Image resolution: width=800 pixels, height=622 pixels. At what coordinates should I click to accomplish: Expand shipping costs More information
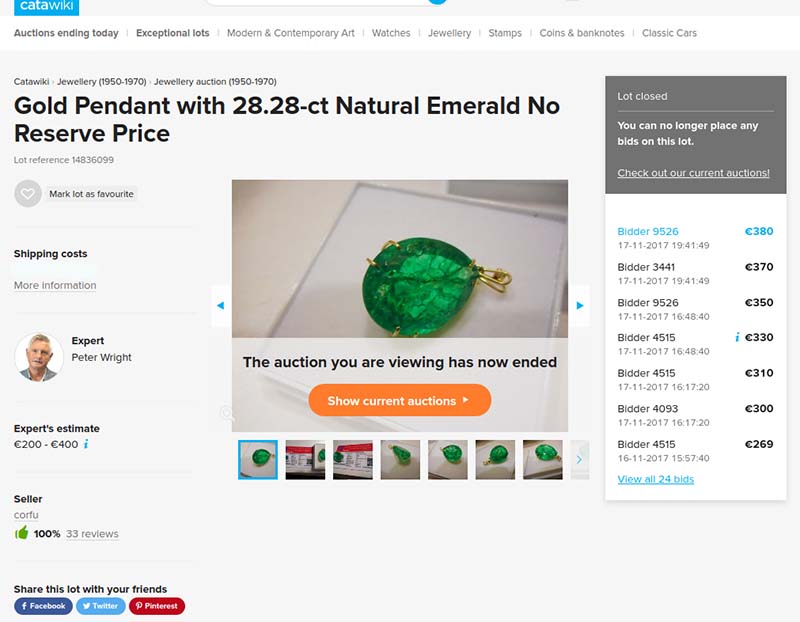[x=55, y=285]
